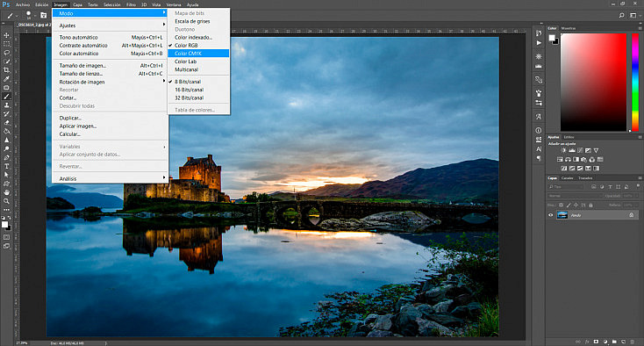Click the Fondo layer thumbnail
Screen dimensions: 644x346
(562, 215)
